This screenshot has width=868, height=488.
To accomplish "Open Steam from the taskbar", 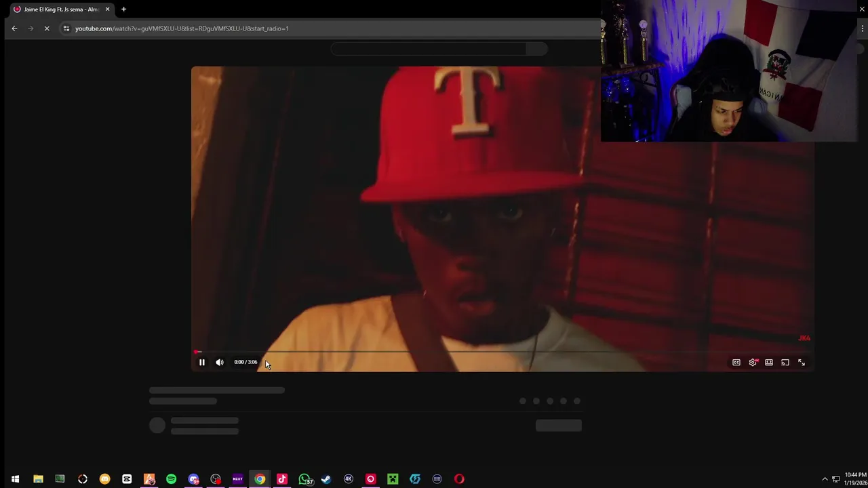I will coord(326,479).
